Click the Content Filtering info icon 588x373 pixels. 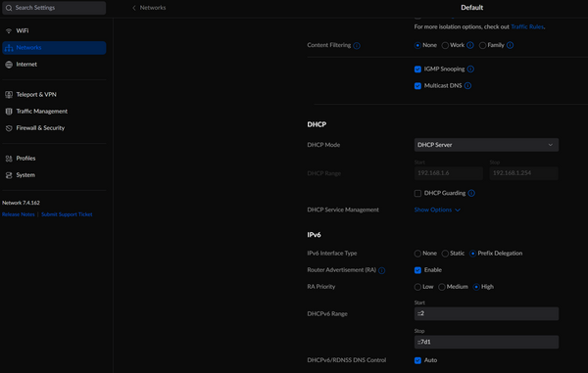(x=357, y=45)
